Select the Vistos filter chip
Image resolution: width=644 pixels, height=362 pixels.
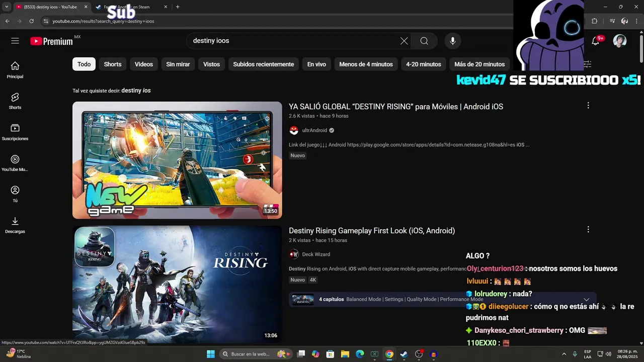pos(212,64)
